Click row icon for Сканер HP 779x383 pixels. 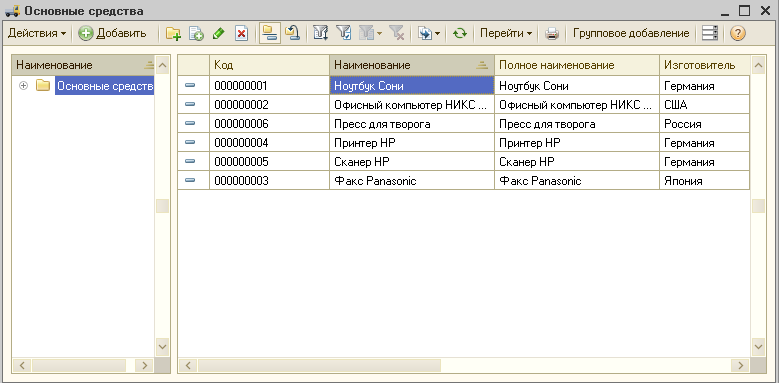pyautogui.click(x=190, y=161)
